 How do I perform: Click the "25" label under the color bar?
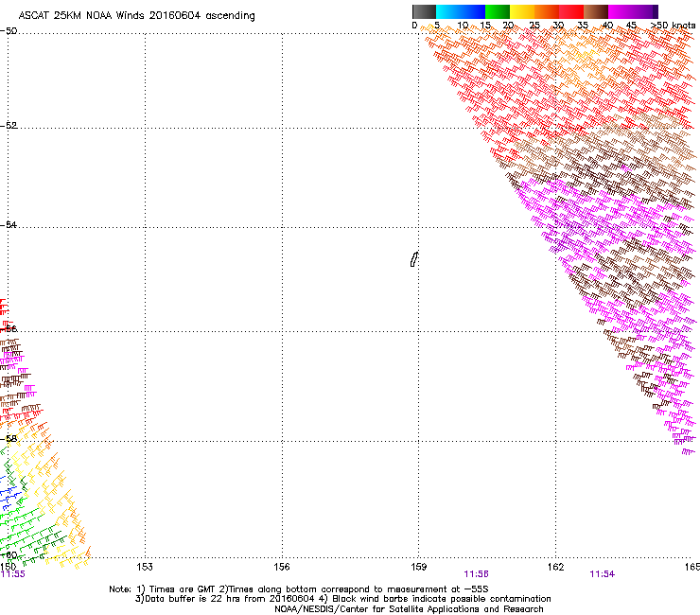[534, 26]
